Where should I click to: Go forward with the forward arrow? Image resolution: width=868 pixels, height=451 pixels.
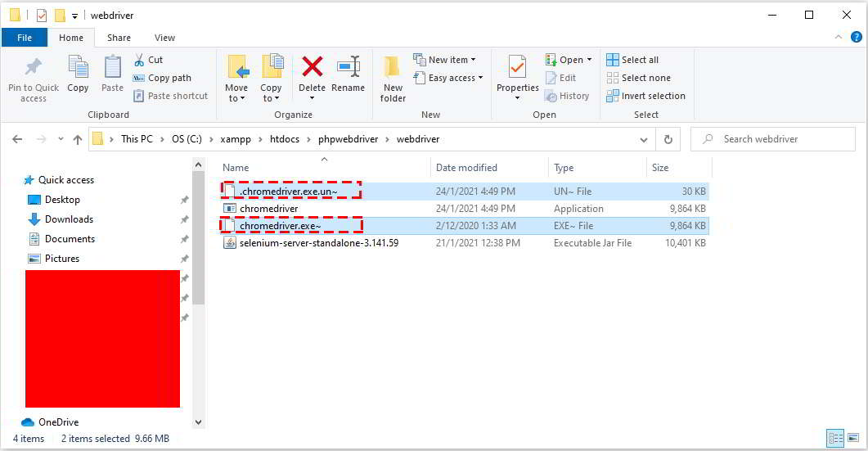[x=41, y=139]
